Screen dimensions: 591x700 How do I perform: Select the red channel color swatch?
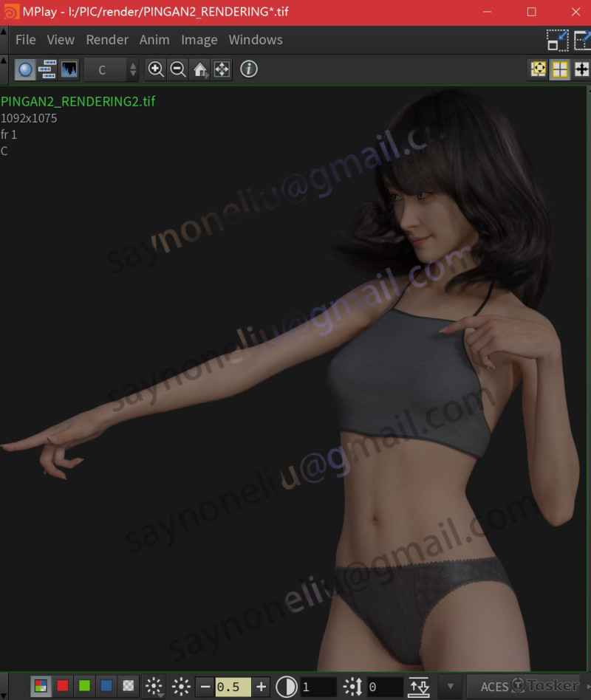(x=62, y=687)
